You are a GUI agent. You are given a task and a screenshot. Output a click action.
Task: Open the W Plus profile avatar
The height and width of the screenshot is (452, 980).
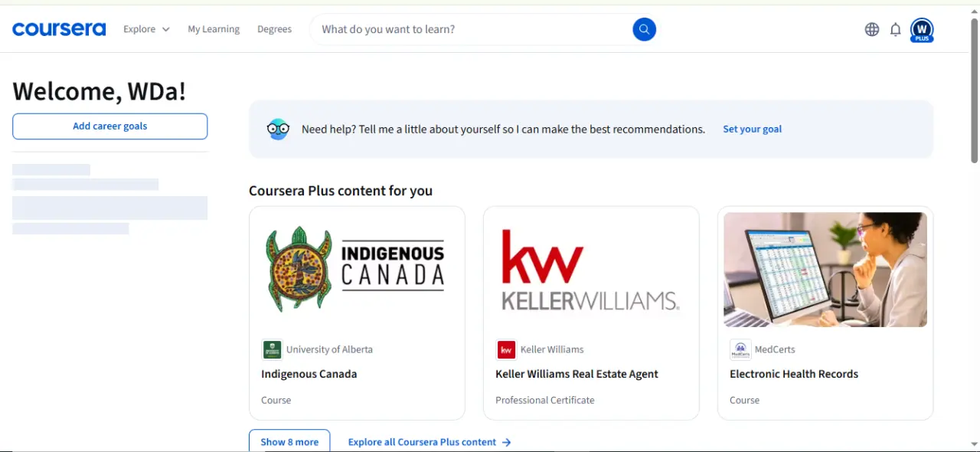pos(922,30)
